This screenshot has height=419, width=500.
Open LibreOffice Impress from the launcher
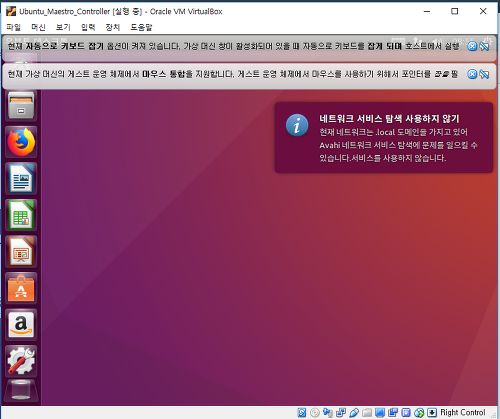(x=21, y=252)
